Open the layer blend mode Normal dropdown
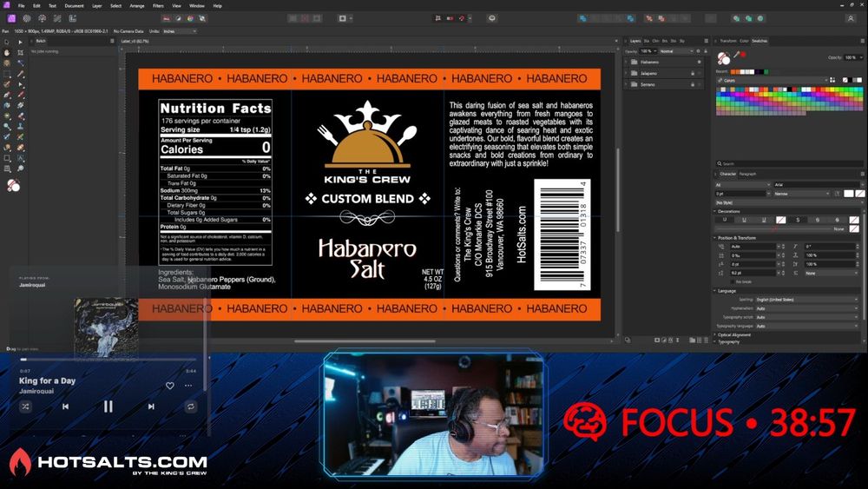Screen dimensions: 868x489 coord(676,51)
